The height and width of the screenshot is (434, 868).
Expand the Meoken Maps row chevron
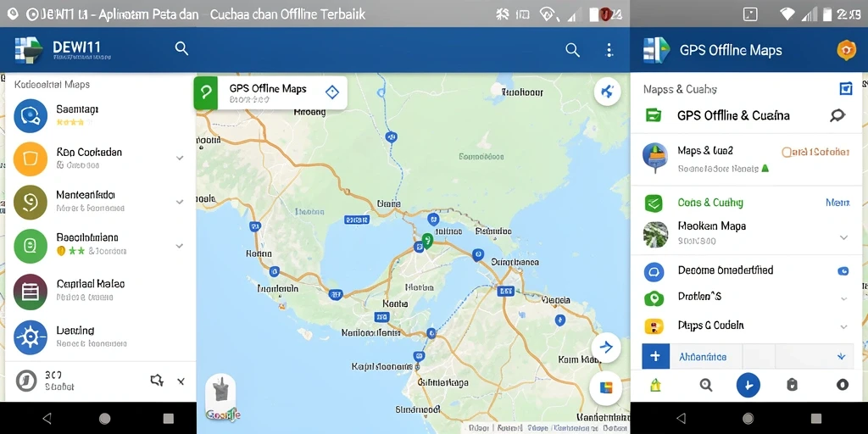click(843, 237)
